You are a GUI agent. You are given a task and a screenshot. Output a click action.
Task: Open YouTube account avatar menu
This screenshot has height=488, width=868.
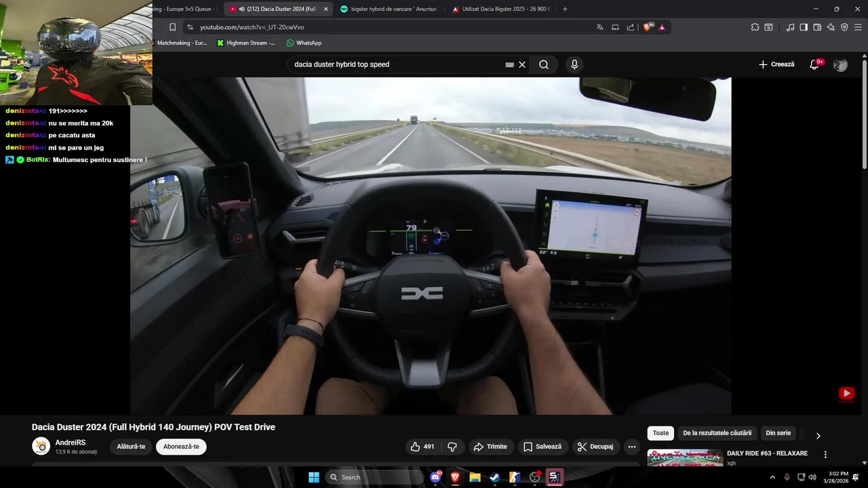(840, 64)
